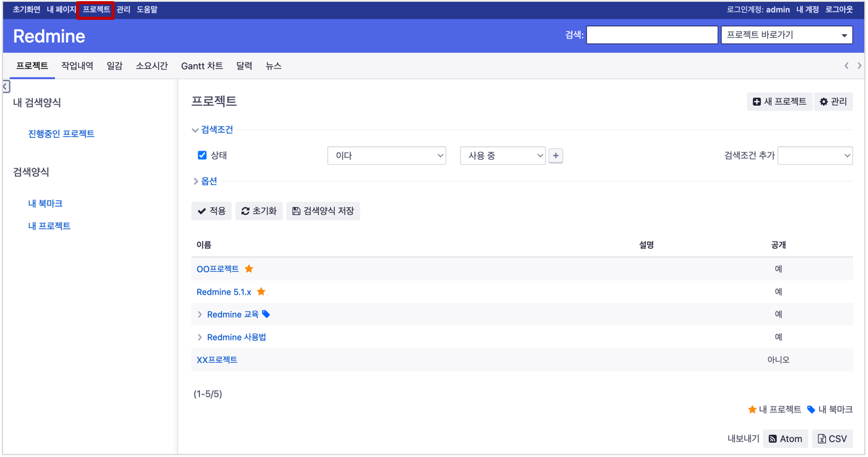The image size is (868, 457).
Task: Open the Redmine 교육 project link
Action: pyautogui.click(x=233, y=315)
